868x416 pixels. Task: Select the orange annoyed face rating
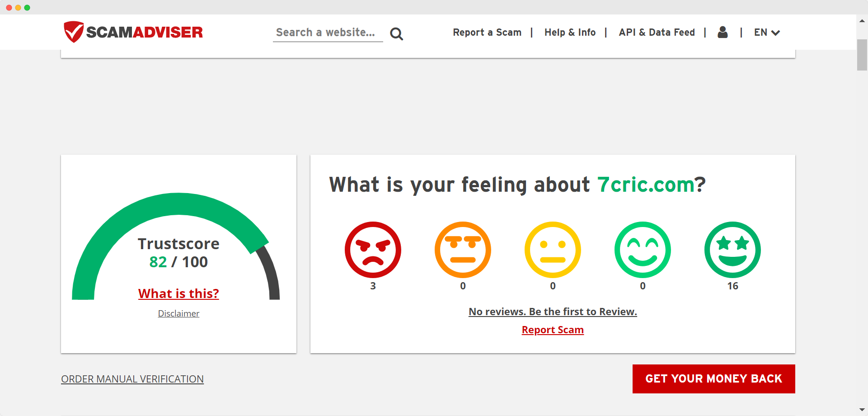(463, 250)
